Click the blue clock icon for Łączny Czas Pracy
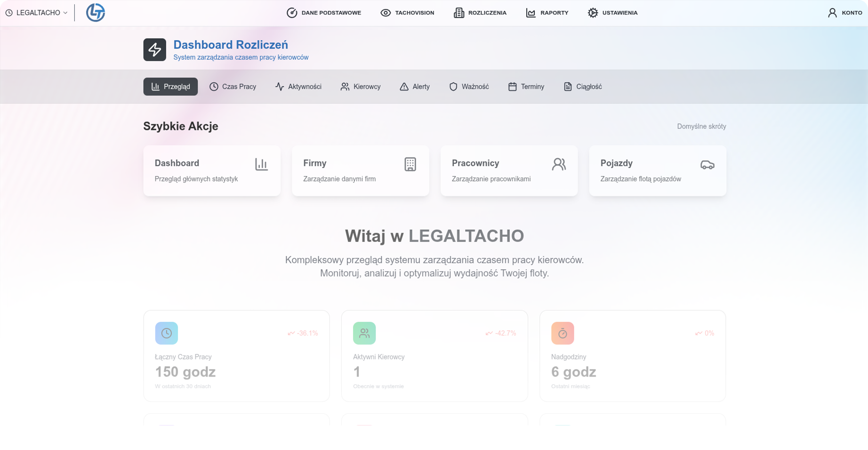This screenshot has width=868, height=450. [x=166, y=333]
